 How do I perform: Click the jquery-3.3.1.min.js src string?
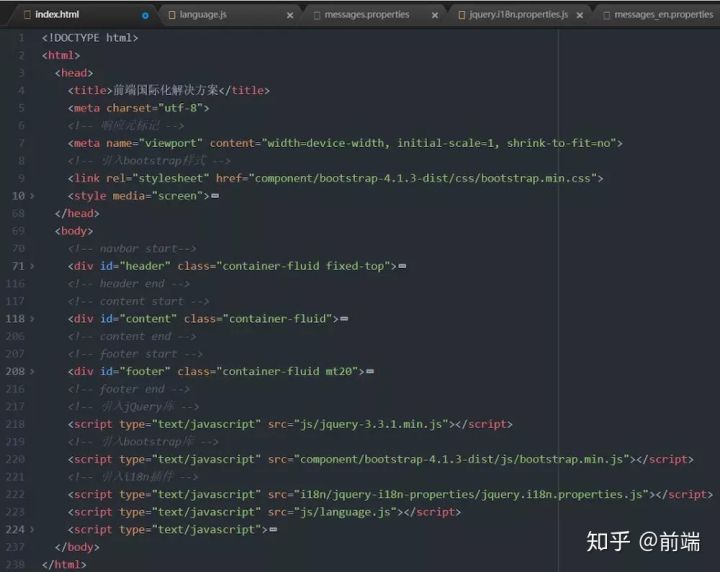(371, 425)
